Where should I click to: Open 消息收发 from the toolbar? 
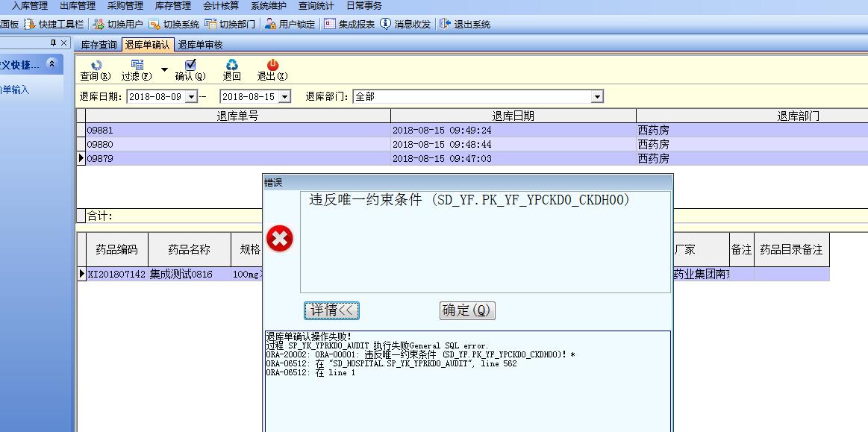tap(406, 25)
